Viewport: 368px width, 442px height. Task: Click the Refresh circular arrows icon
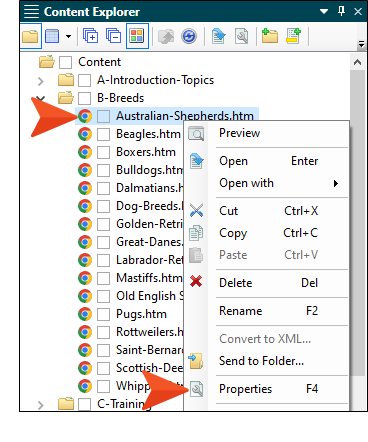(189, 36)
